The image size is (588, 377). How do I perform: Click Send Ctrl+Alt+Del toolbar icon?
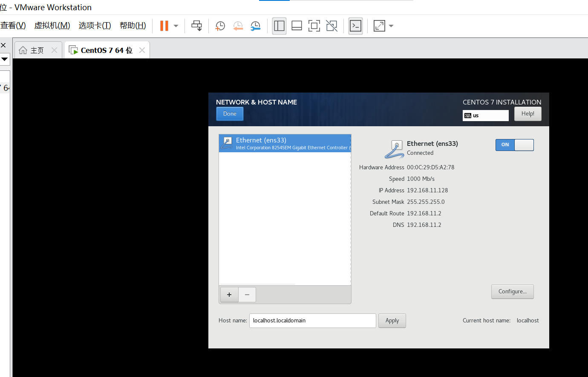click(x=197, y=26)
